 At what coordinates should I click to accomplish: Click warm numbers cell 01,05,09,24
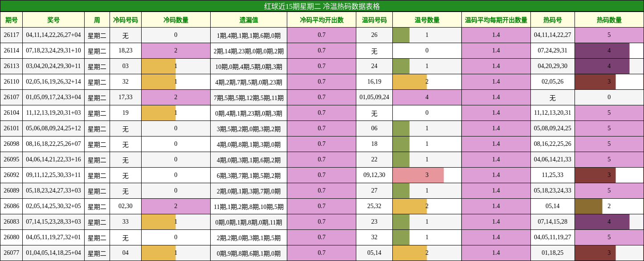click(x=374, y=97)
